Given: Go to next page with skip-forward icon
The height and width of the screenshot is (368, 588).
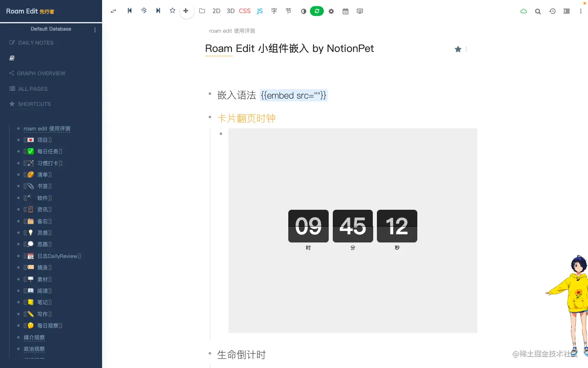Looking at the screenshot, I should point(158,11).
